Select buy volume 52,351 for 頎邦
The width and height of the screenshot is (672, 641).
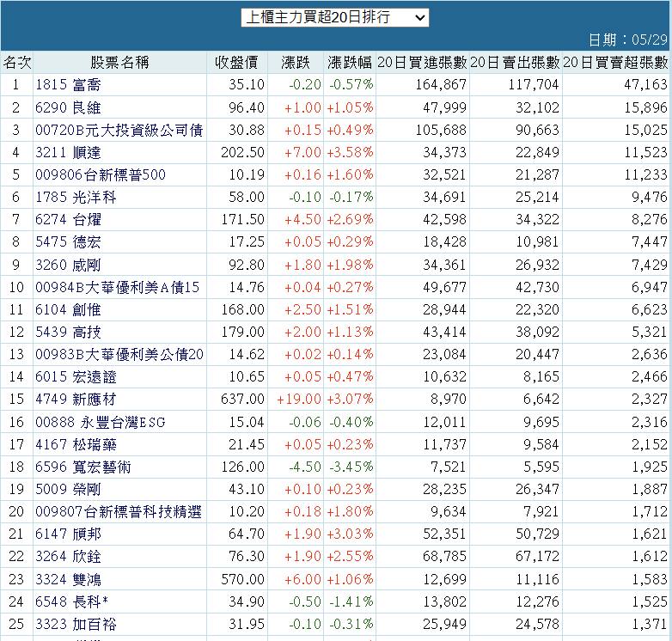pyautogui.click(x=444, y=534)
